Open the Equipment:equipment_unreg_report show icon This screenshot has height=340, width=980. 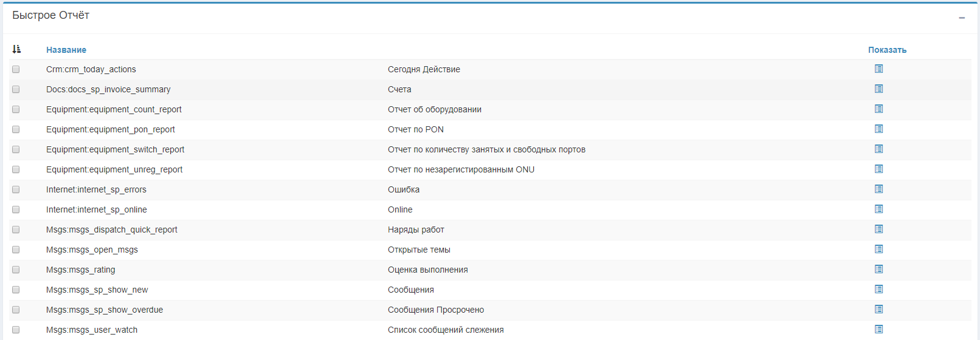(x=878, y=169)
